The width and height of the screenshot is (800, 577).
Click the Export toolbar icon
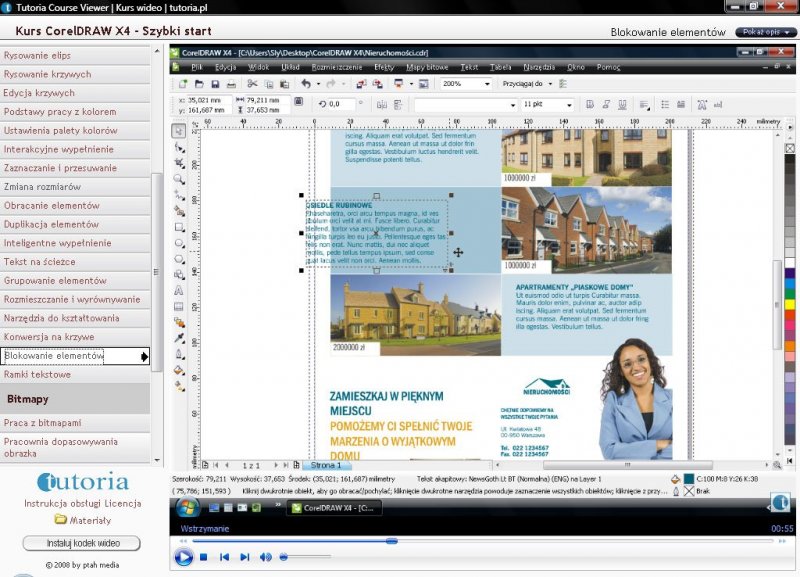click(x=378, y=84)
